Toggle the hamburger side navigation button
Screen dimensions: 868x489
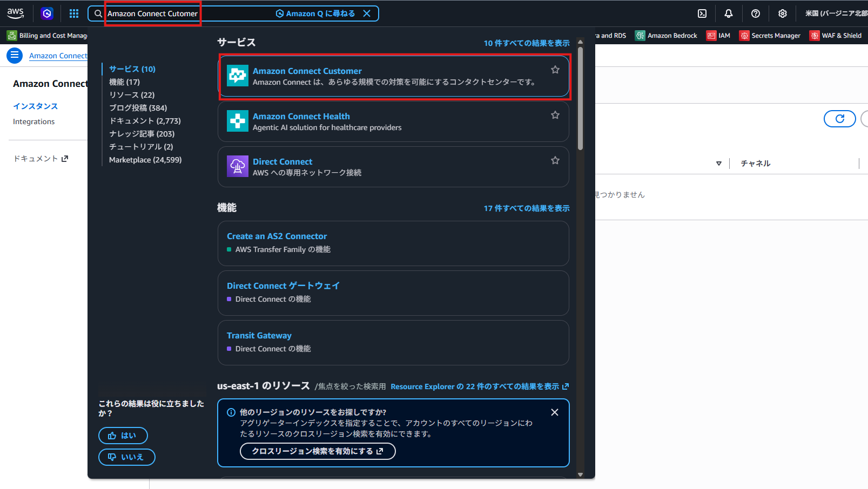pyautogui.click(x=15, y=55)
